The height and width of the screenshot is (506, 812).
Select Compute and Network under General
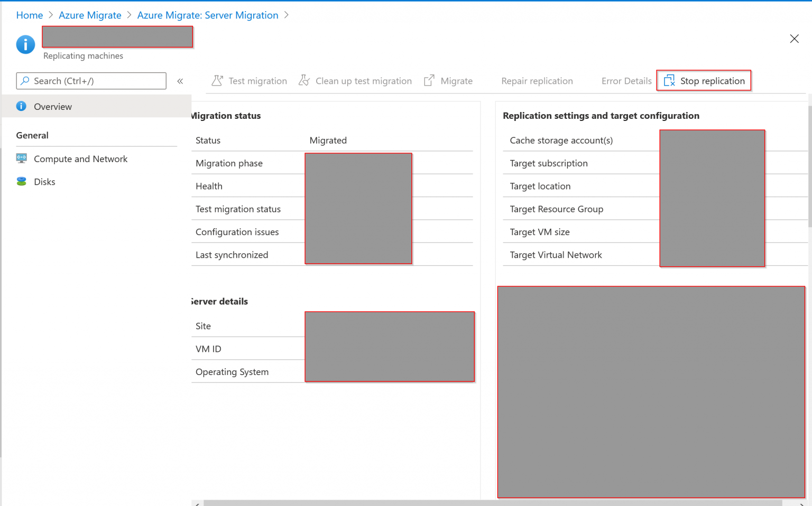click(80, 158)
